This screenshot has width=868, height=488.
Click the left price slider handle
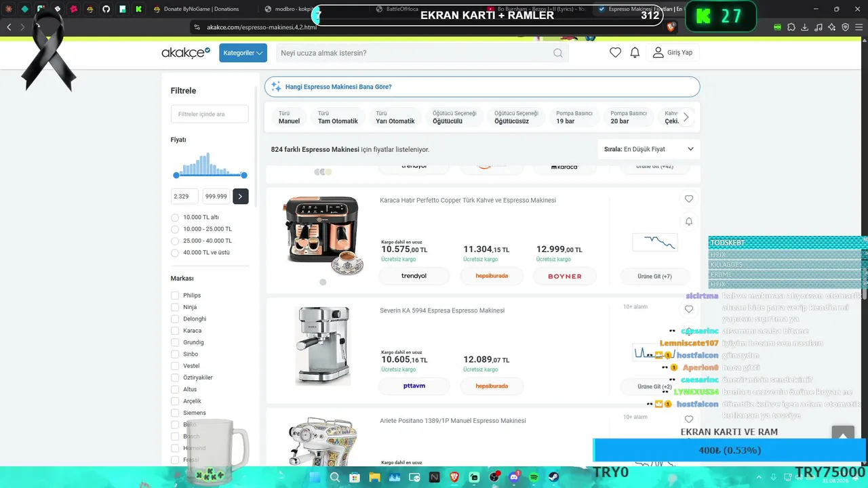point(176,175)
